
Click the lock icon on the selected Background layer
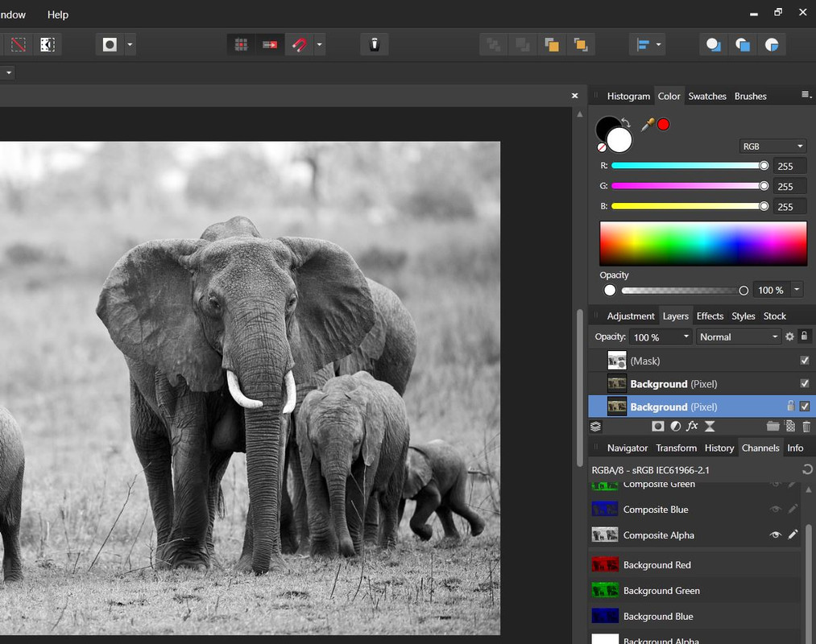click(x=790, y=406)
